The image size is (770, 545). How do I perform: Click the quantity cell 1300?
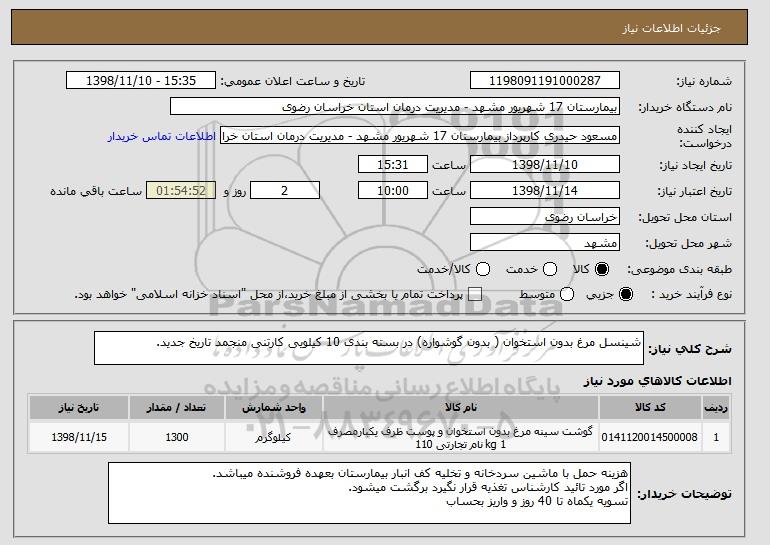tap(177, 437)
